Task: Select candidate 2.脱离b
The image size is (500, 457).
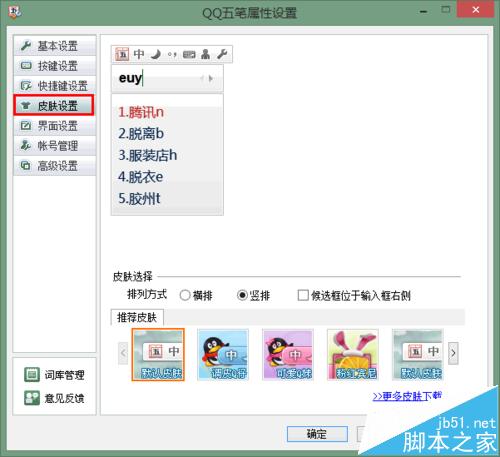Action: pos(141,134)
